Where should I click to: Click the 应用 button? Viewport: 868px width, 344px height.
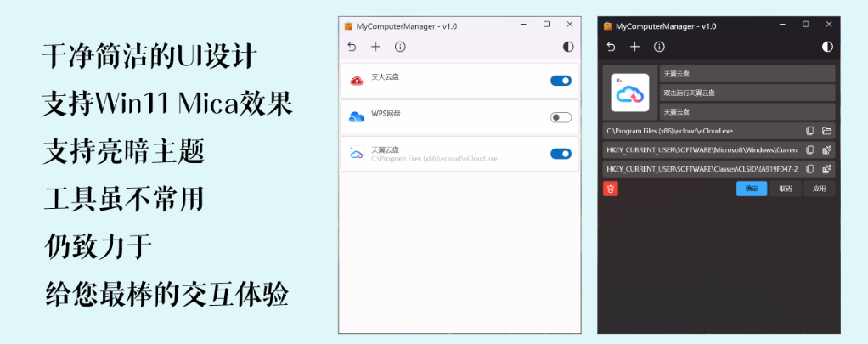(x=820, y=189)
